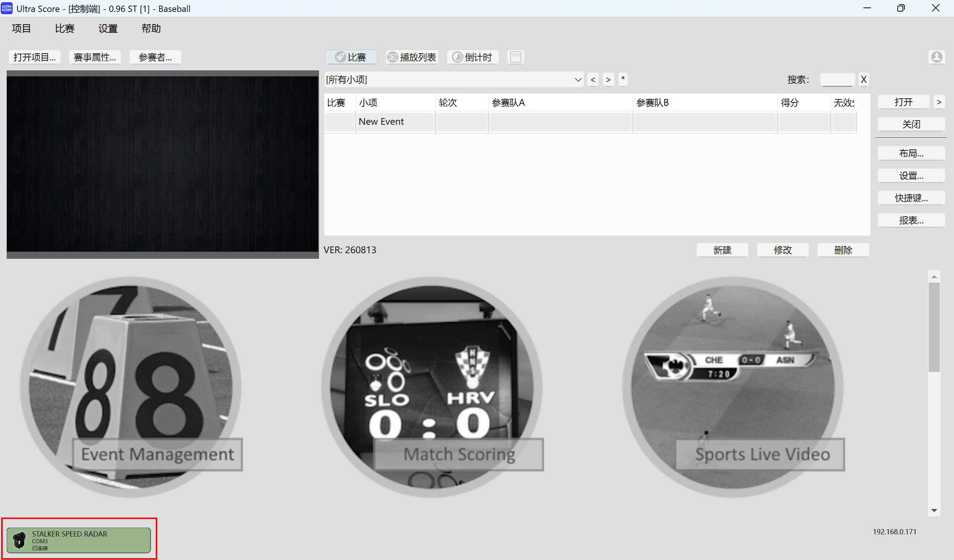Open the 倒计时 countdown tab
954x560 pixels.
tap(473, 57)
